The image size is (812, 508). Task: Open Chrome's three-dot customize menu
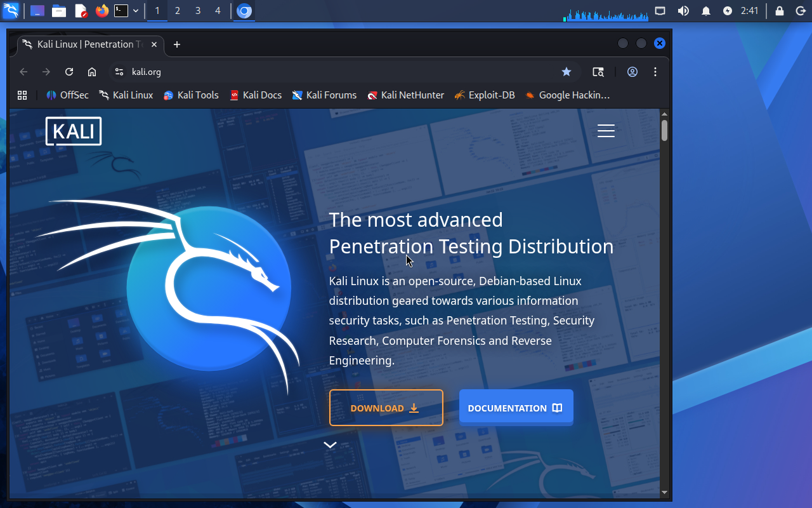pos(655,72)
